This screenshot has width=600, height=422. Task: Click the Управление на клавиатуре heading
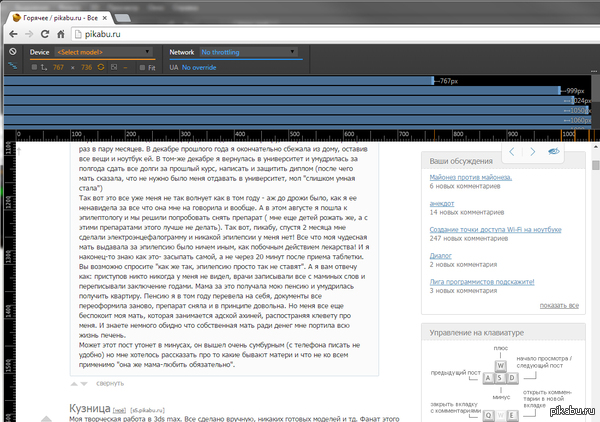click(476, 332)
